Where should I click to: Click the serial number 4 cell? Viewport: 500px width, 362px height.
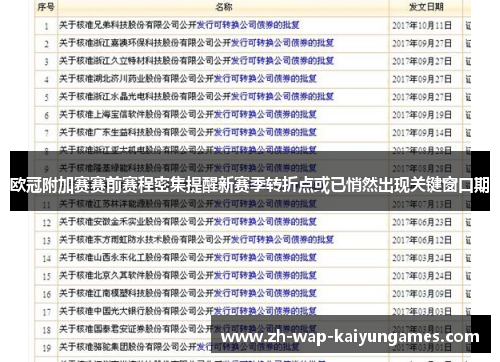46,80
